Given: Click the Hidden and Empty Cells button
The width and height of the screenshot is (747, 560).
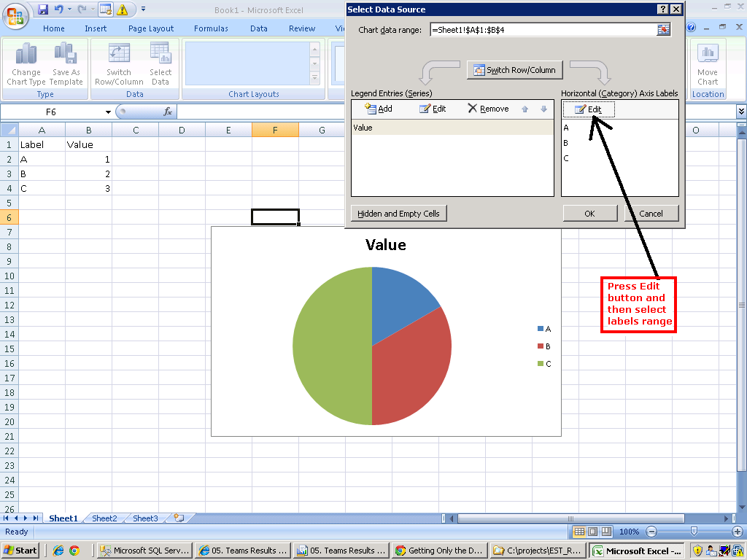Looking at the screenshot, I should (398, 213).
